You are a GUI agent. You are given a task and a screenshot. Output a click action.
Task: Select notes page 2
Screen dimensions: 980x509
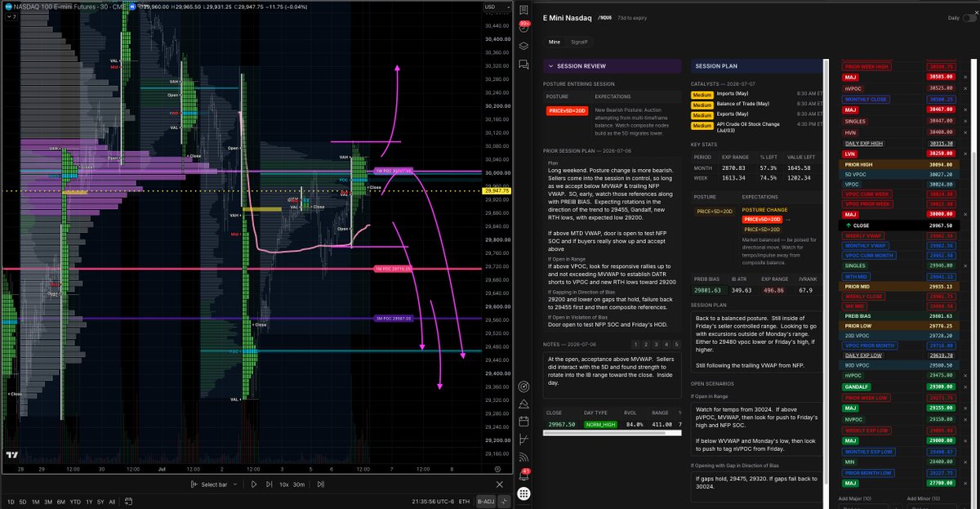point(645,345)
